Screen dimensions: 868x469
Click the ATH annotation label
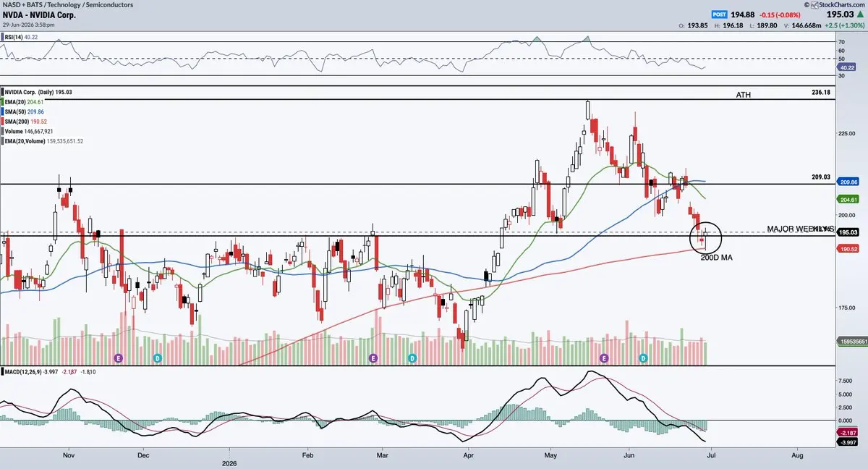coord(744,95)
